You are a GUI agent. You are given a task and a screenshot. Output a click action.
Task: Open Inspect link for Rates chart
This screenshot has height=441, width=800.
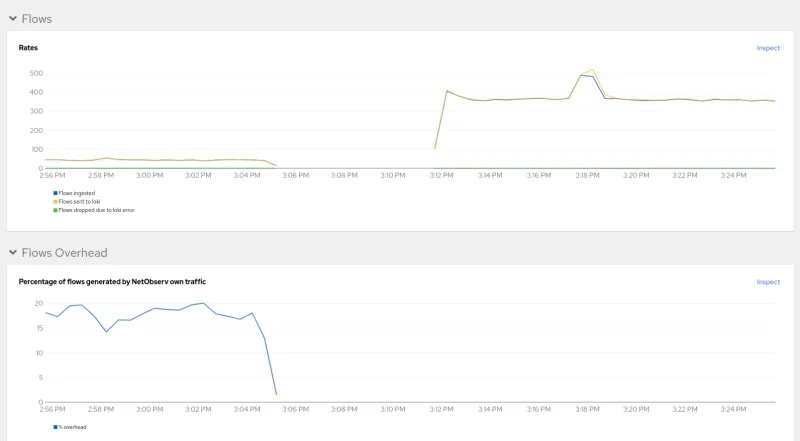click(768, 48)
